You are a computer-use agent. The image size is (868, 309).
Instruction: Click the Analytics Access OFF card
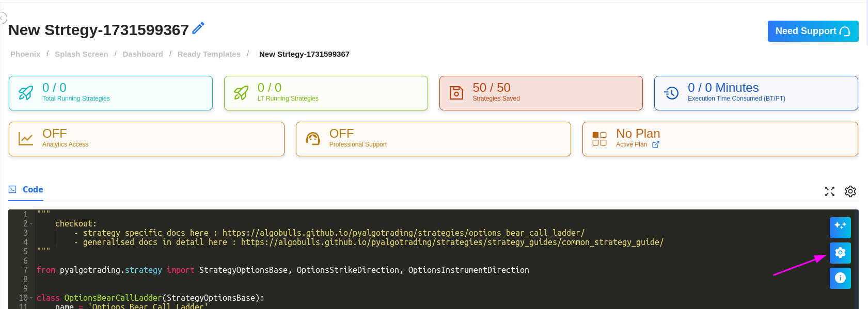pos(146,139)
